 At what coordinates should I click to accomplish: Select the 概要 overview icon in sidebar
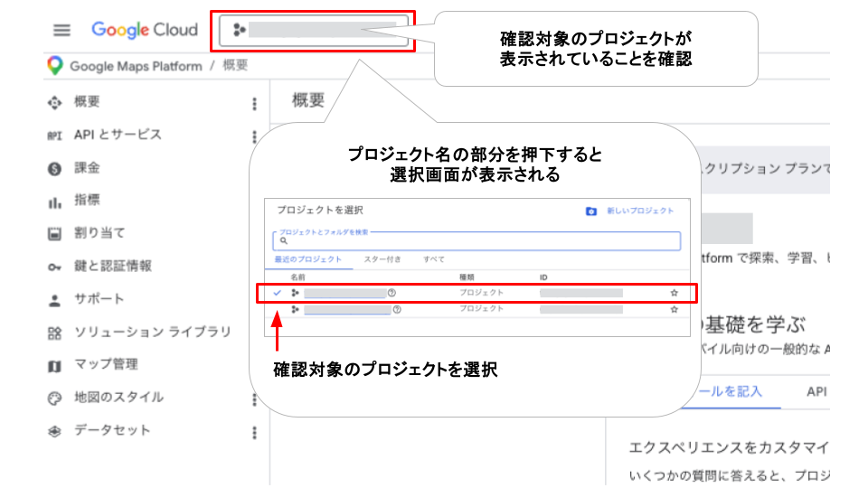54,103
